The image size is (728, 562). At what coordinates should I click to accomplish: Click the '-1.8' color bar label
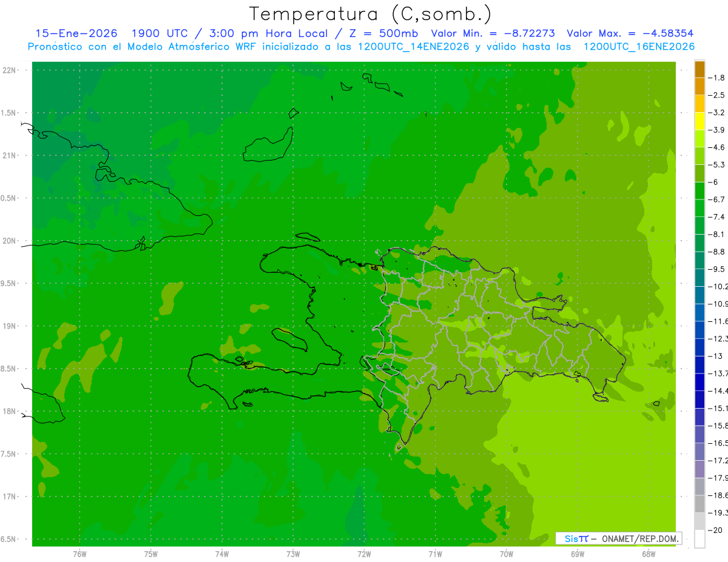click(x=716, y=78)
